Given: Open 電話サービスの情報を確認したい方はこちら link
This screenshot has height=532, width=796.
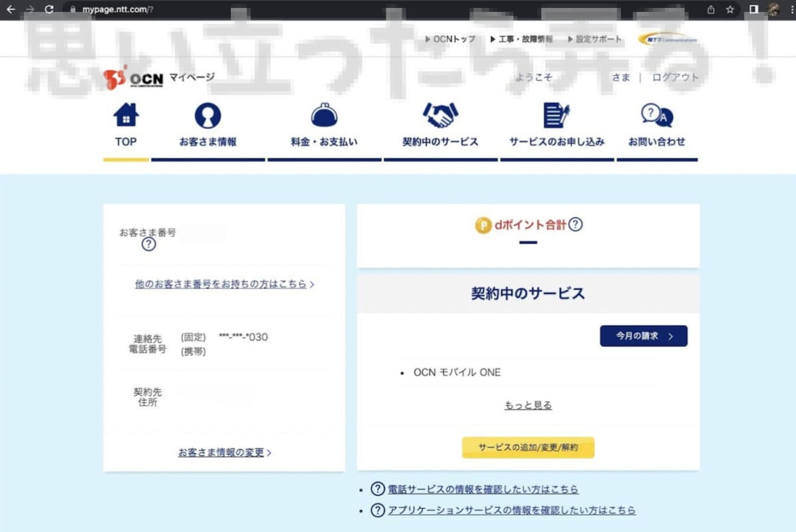Looking at the screenshot, I should [x=483, y=489].
